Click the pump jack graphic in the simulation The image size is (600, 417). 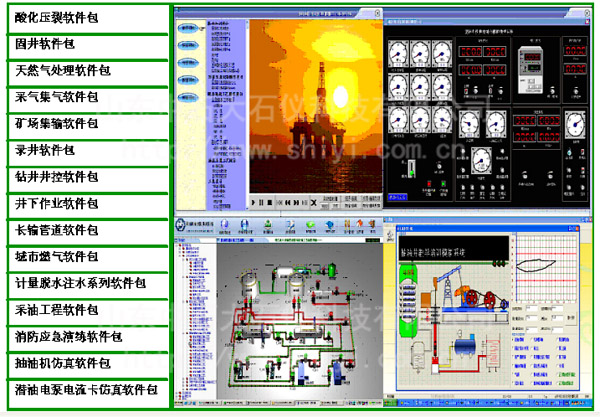(x=455, y=290)
